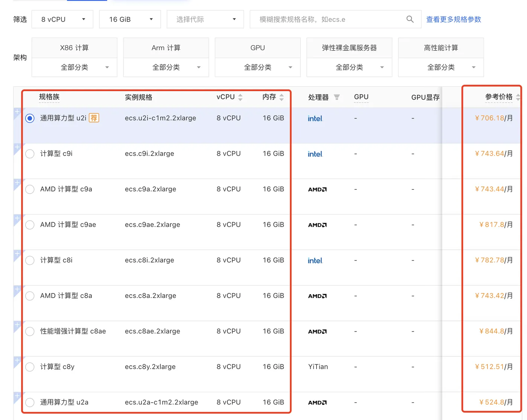
Task: Click the search magnifier icon
Action: point(410,19)
